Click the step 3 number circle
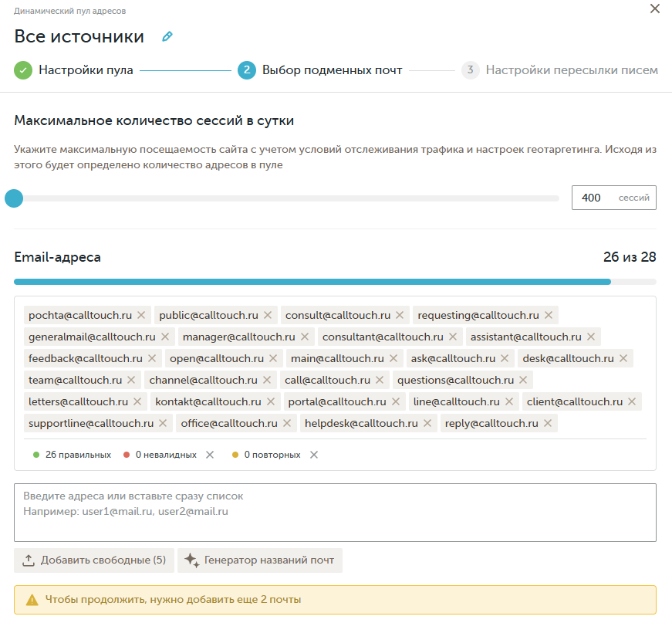The image size is (672, 623). pos(470,70)
